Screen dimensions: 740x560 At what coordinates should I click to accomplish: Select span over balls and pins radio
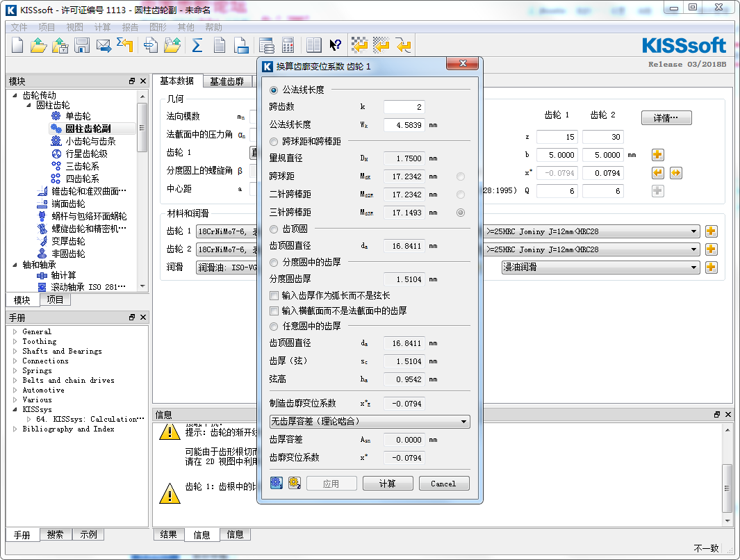coord(274,142)
